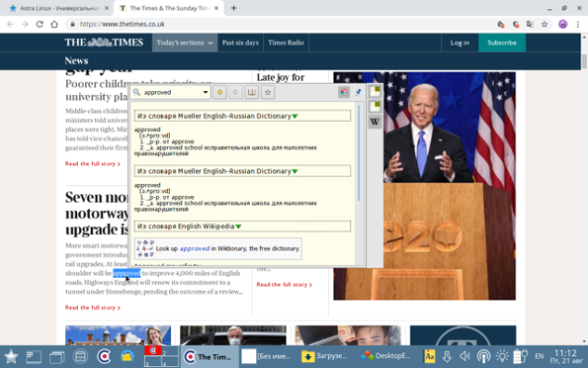Click the search magnifier in popup word field
The image size is (588, 368).
(137, 92)
